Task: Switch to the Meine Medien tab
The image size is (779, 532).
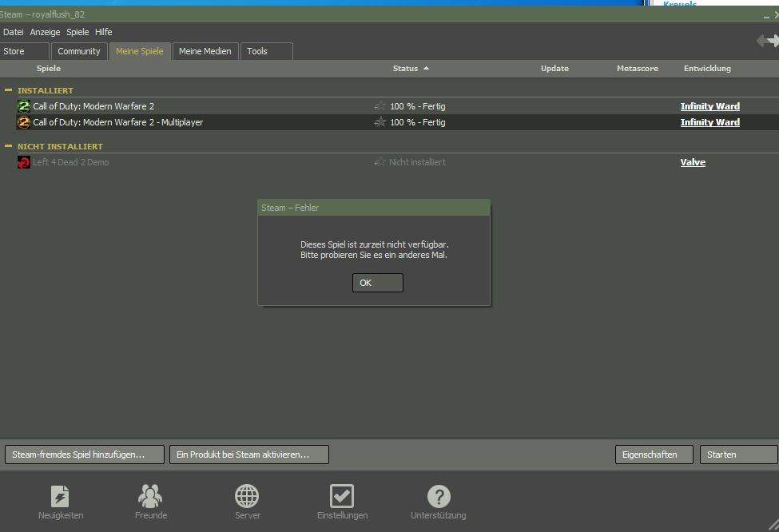Action: pyautogui.click(x=205, y=51)
